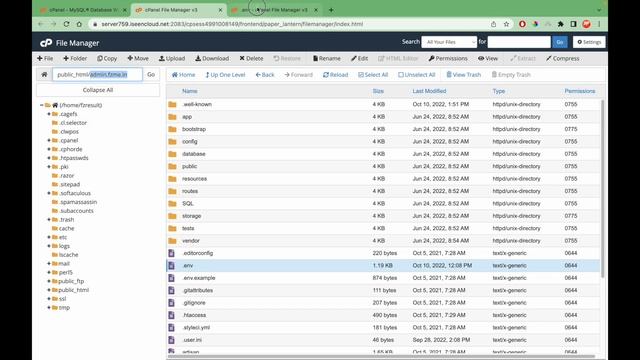Screen dimensions: 640x360
Task: Switch to the cPanel MySQL Database browser tab
Action: 83,10
